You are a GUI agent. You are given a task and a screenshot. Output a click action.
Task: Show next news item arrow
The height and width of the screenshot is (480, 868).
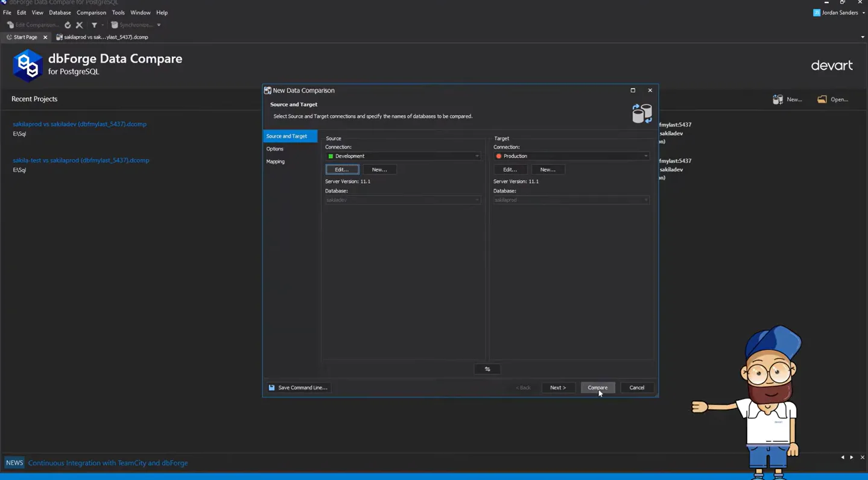852,458
